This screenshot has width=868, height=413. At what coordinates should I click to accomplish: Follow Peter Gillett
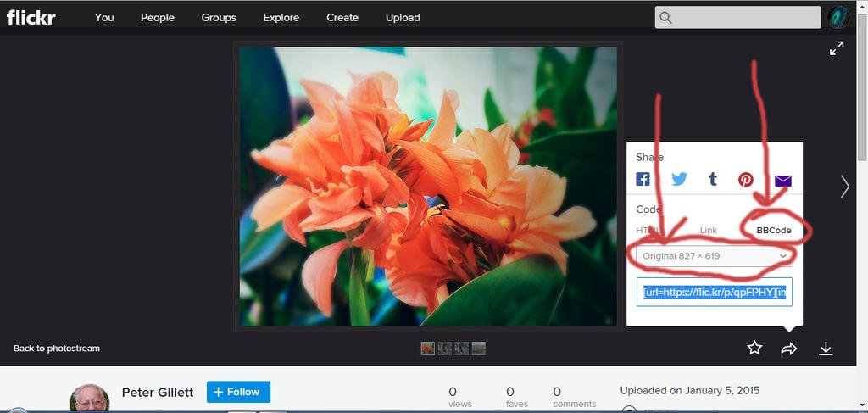238,392
